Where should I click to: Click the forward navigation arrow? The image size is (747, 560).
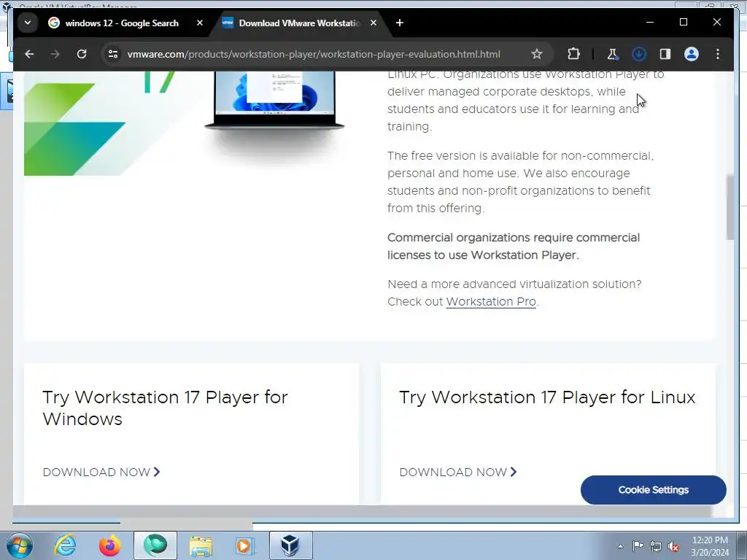click(55, 54)
